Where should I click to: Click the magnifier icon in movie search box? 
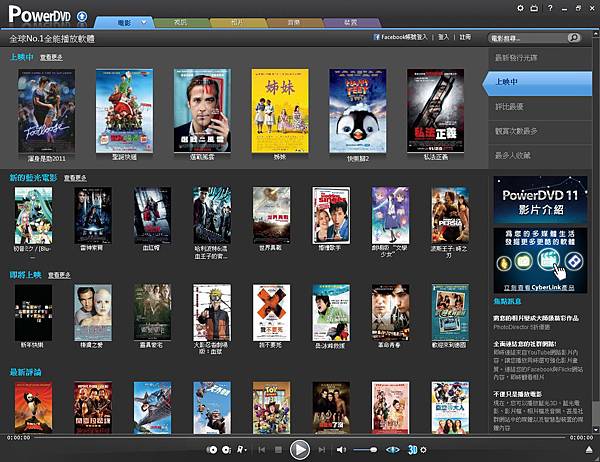574,38
